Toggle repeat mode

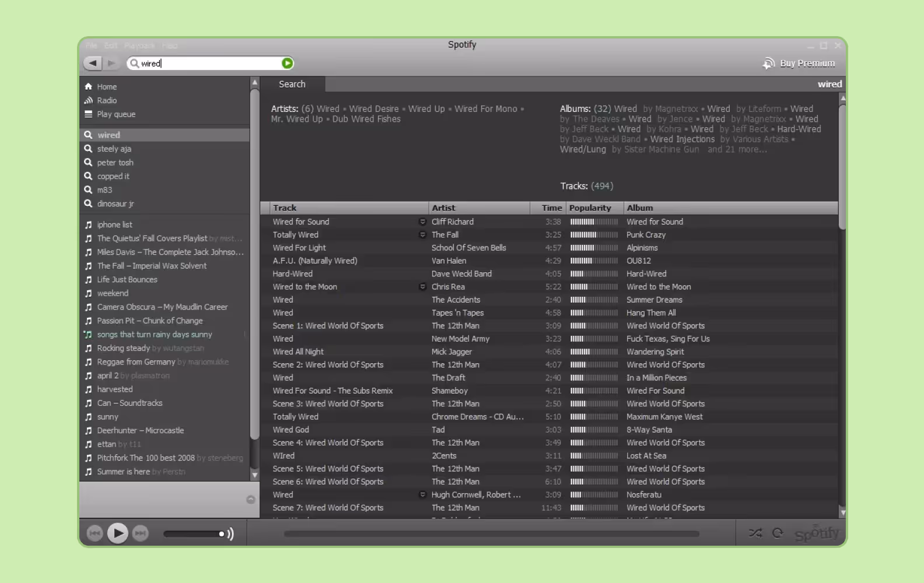click(x=778, y=533)
